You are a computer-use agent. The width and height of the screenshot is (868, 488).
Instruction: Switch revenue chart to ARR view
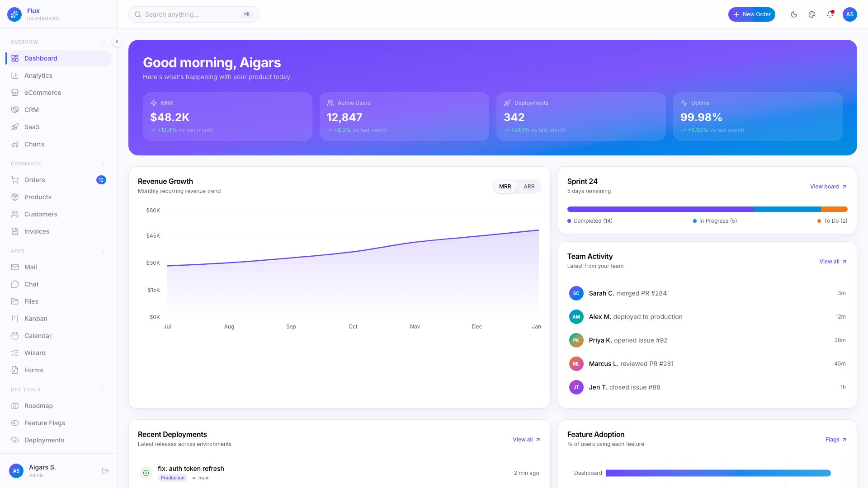(x=529, y=187)
